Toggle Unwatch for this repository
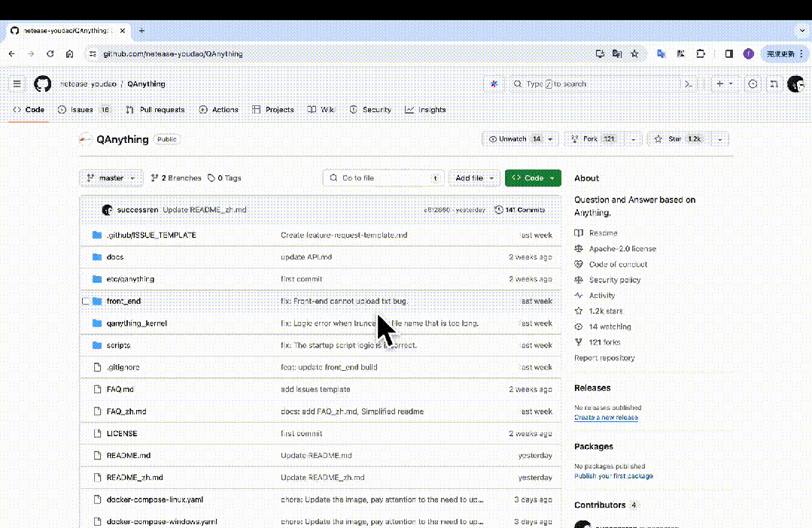This screenshot has height=528, width=812. [515, 139]
